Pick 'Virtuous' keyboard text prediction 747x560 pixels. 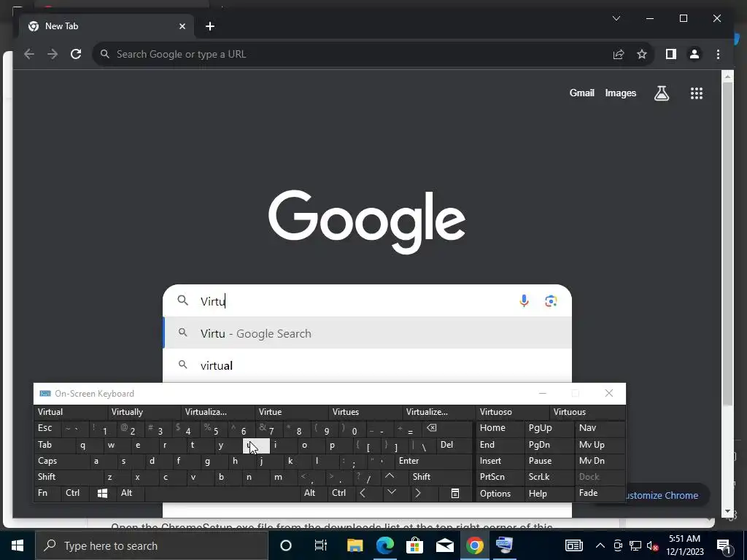click(x=587, y=412)
